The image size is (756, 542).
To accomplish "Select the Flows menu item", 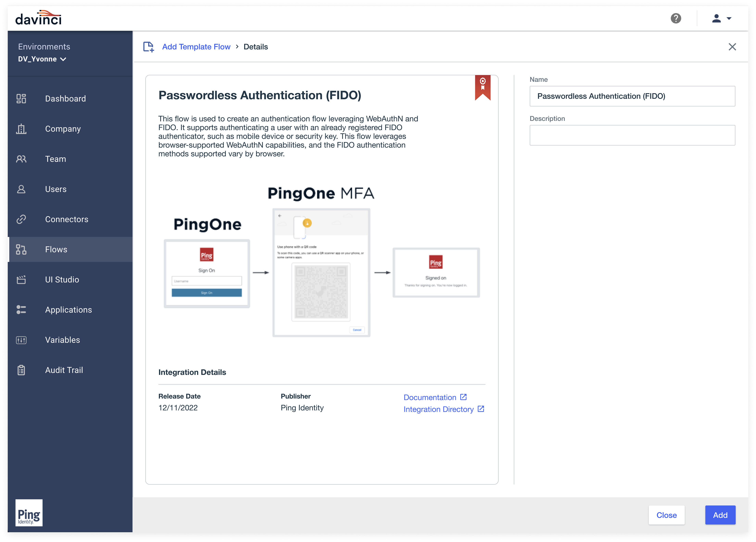I will point(70,249).
